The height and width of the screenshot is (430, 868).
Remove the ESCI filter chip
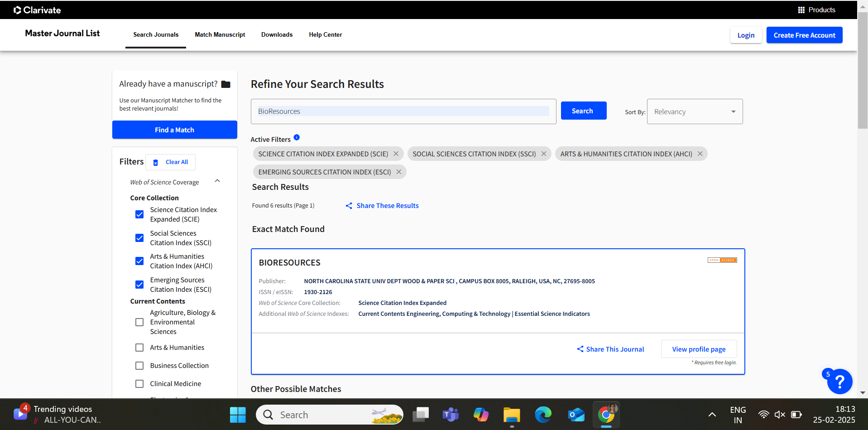[x=398, y=172]
